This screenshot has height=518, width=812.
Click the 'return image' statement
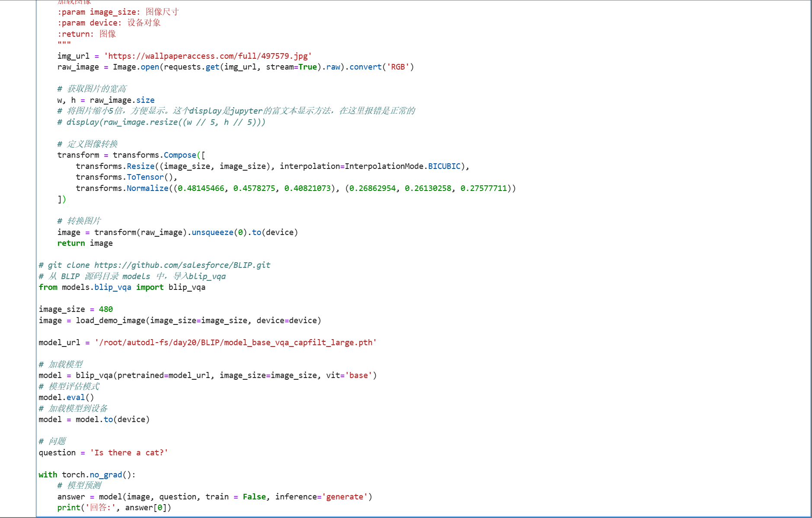(x=85, y=243)
